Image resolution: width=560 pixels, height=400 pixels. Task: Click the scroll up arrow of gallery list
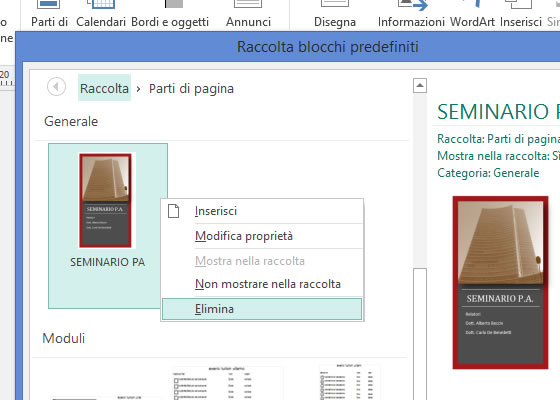tap(420, 86)
